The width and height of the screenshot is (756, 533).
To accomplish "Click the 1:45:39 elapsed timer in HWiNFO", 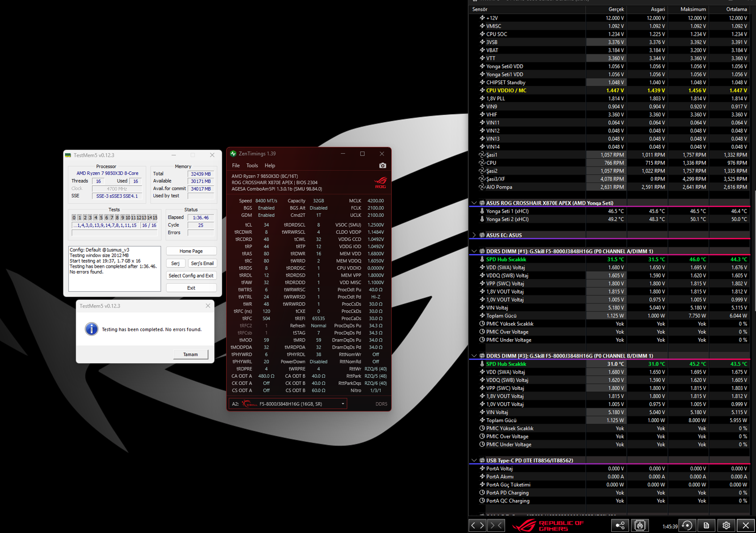I will pos(669,526).
